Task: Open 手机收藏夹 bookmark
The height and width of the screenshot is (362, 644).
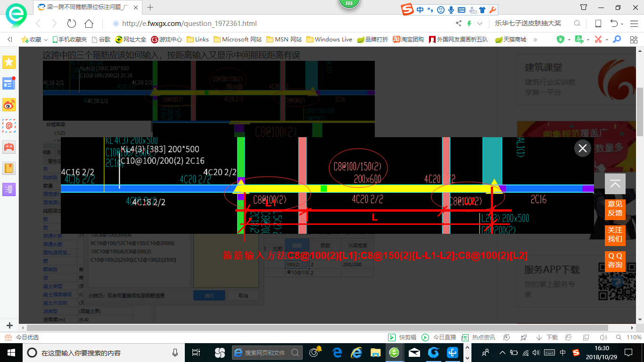Action: coord(69,40)
